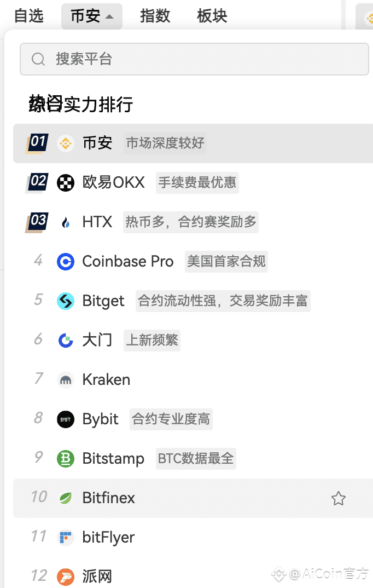The width and height of the screenshot is (373, 588).
Task: Click the magnifying glass search icon
Action: click(x=38, y=59)
